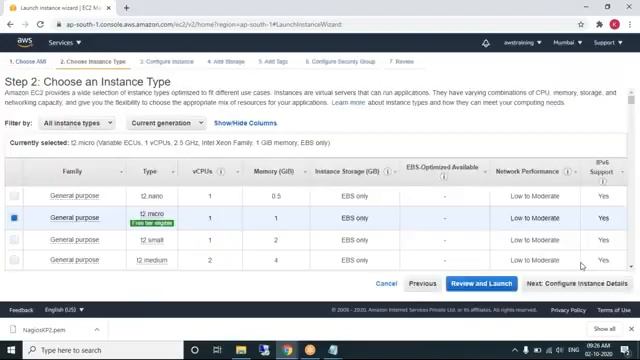
Task: Click the Feedback link
Action: (21, 310)
